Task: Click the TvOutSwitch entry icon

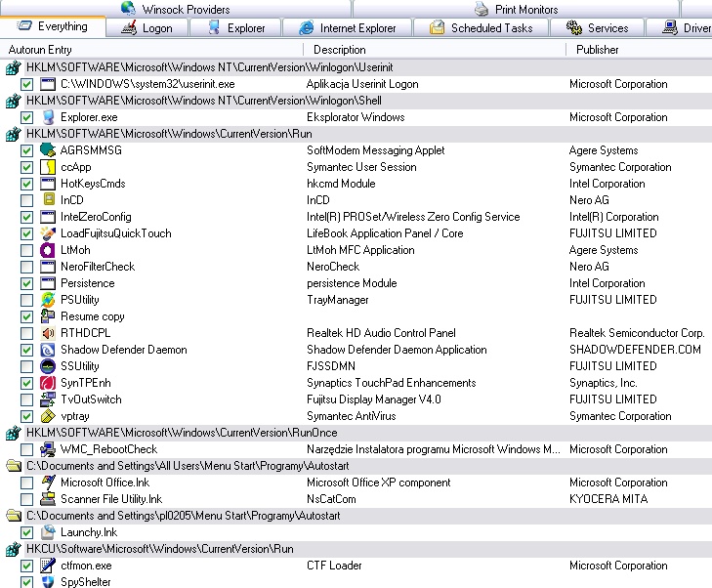Action: [47, 399]
